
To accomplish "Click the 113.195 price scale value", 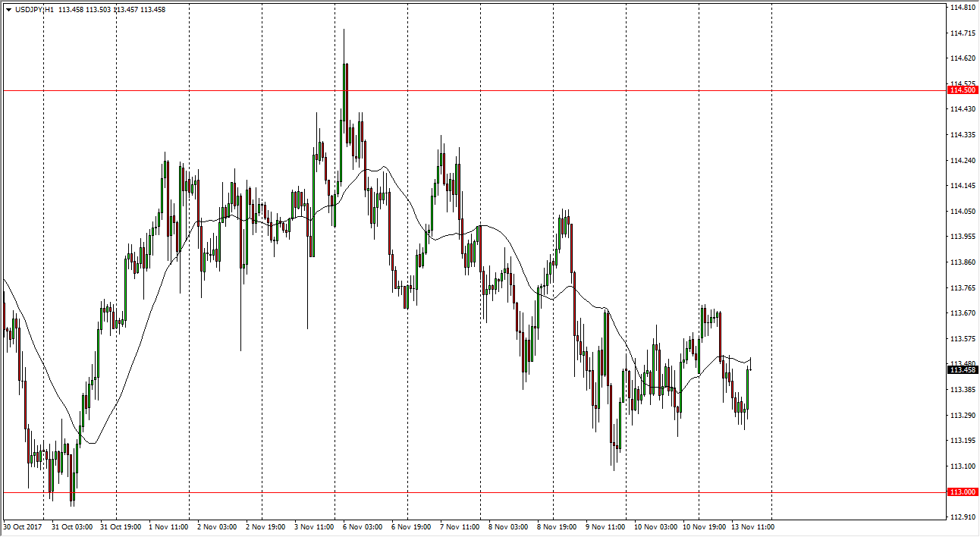I will [962, 441].
